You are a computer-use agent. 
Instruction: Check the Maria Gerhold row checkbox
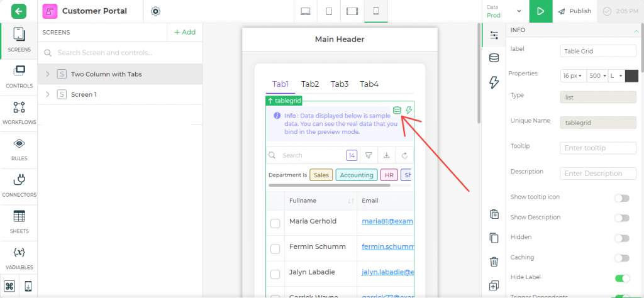pyautogui.click(x=275, y=223)
